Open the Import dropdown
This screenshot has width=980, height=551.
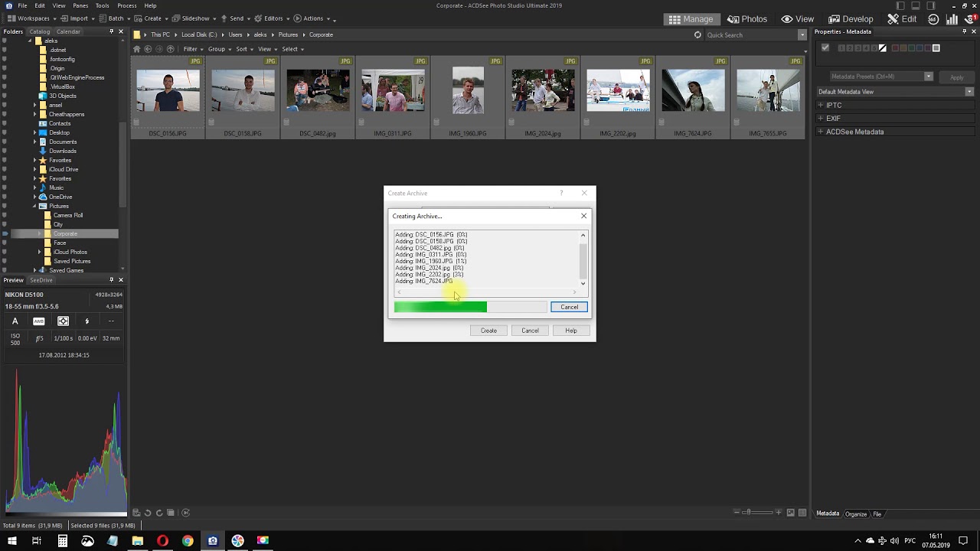click(77, 18)
